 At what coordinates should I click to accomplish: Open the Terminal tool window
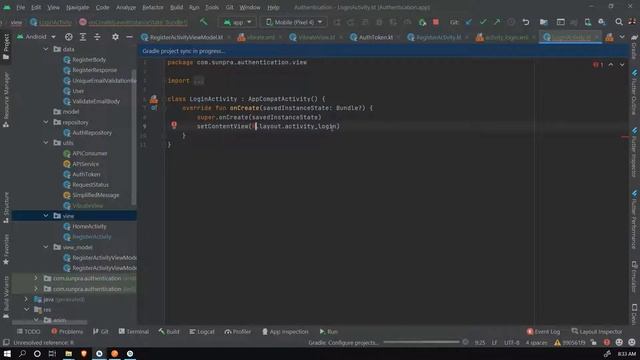[x=133, y=331]
